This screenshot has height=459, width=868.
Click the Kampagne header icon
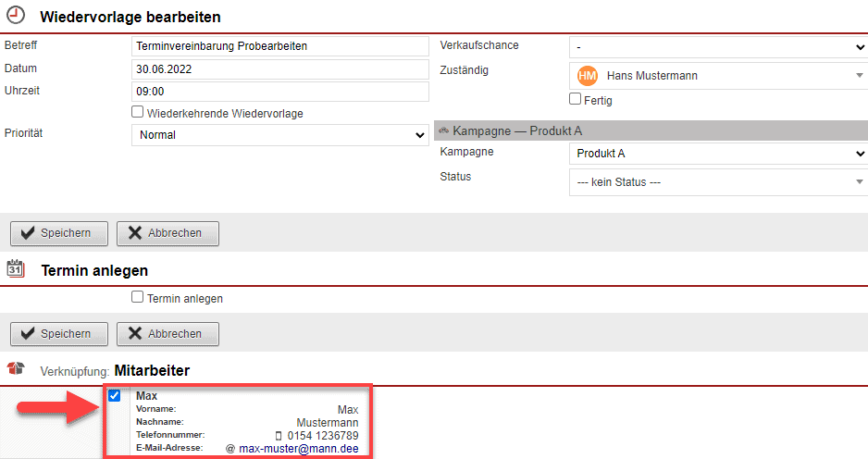(443, 131)
